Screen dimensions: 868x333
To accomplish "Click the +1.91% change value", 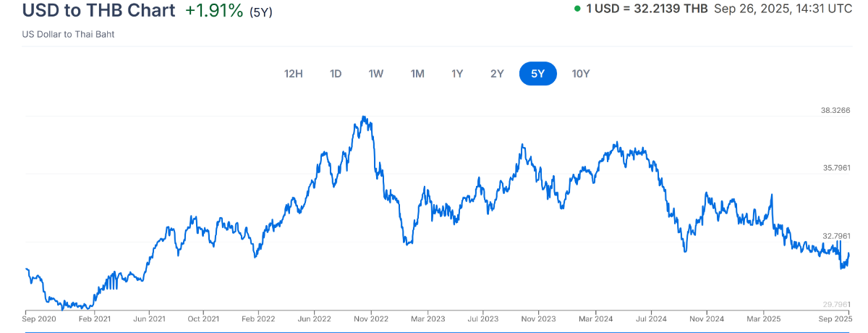I will 214,11.
